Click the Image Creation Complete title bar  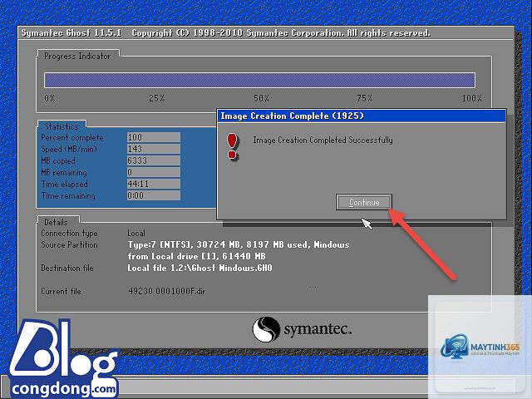[x=362, y=116]
